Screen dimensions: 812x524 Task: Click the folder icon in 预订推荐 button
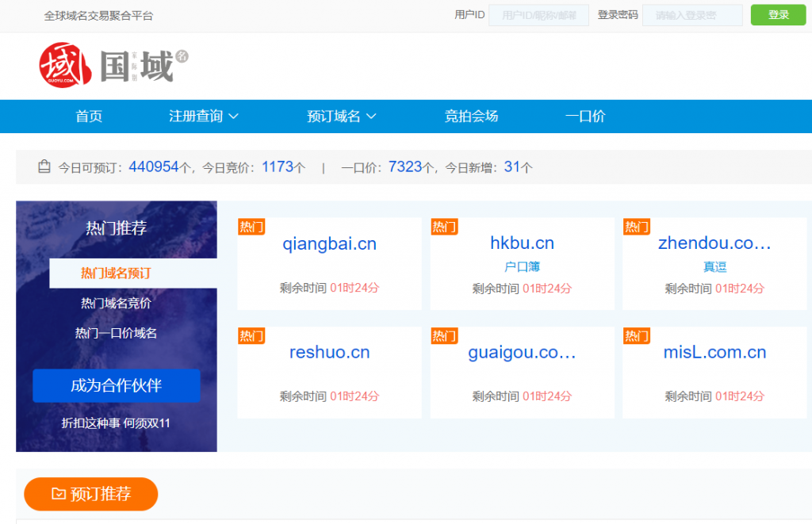pos(59,494)
